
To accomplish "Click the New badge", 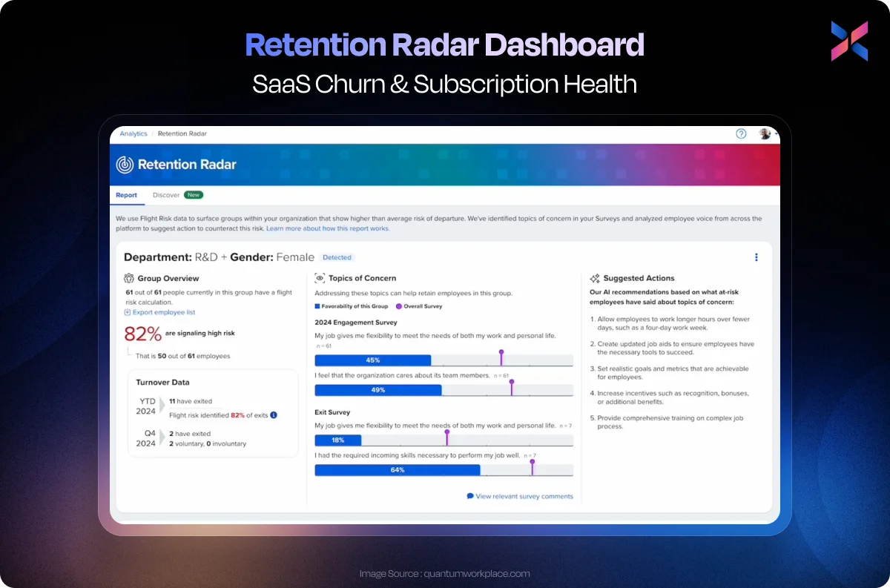I will pyautogui.click(x=194, y=195).
